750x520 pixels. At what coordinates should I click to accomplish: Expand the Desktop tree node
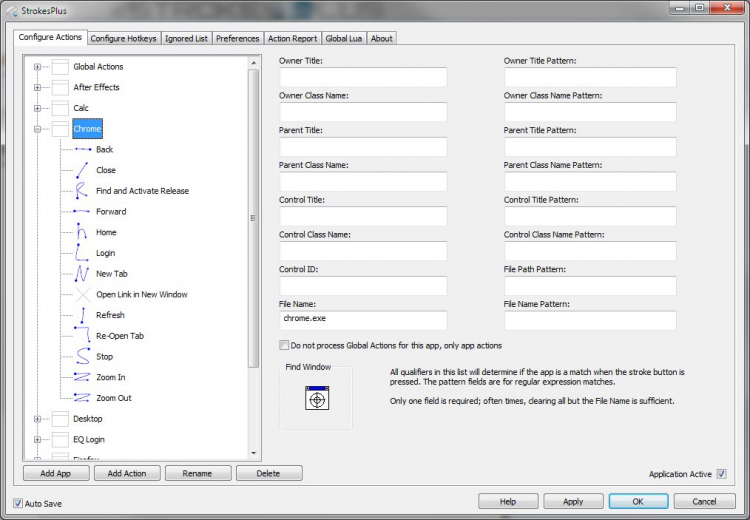coord(37,419)
